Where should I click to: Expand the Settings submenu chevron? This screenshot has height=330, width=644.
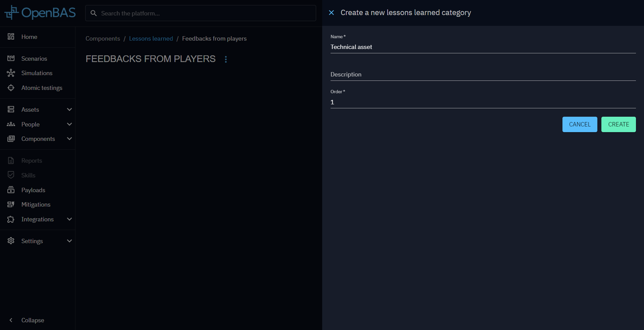pyautogui.click(x=69, y=241)
